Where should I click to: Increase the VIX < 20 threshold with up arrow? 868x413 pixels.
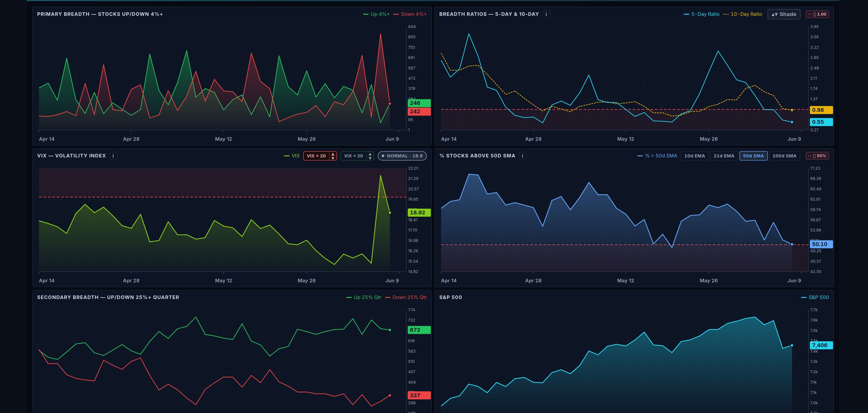(370, 154)
